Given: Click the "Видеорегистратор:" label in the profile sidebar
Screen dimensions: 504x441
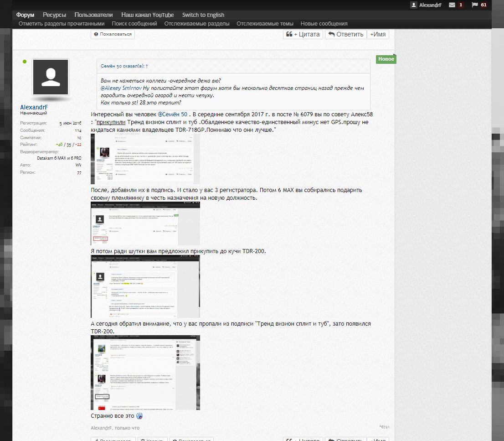Looking at the screenshot, I should pyautogui.click(x=39, y=152).
